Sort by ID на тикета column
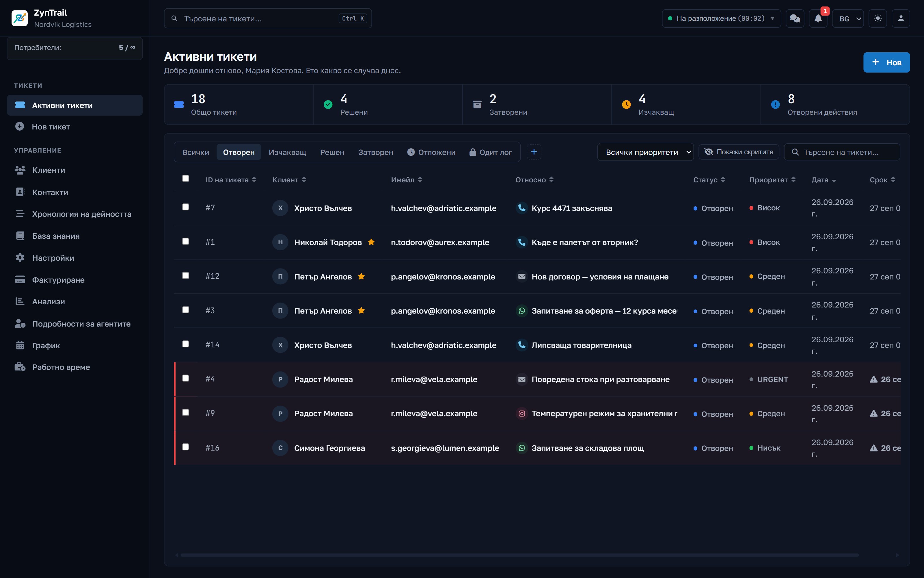This screenshot has height=578, width=924. tap(231, 180)
